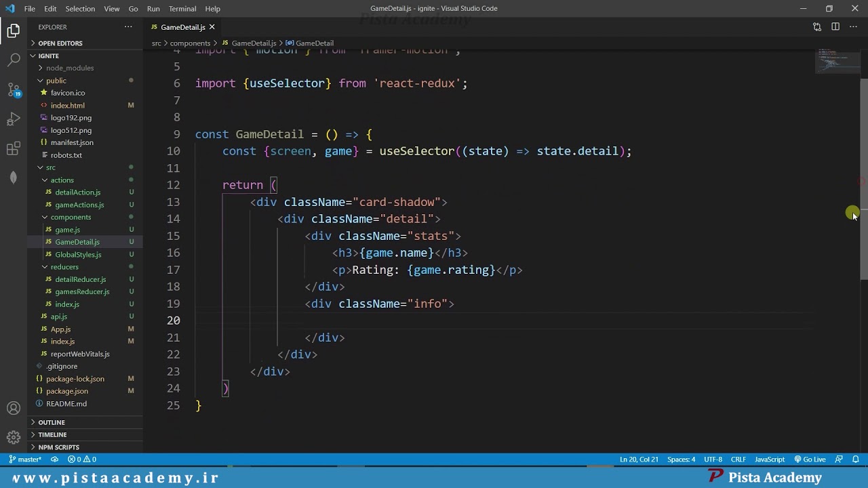This screenshot has height=488, width=868.
Task: Open the Terminal menu
Action: (182, 9)
